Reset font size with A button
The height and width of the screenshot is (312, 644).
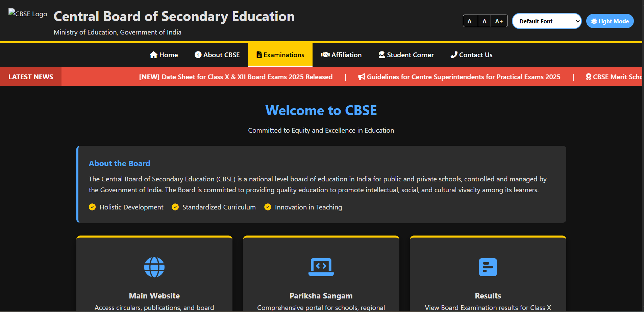[x=484, y=21]
